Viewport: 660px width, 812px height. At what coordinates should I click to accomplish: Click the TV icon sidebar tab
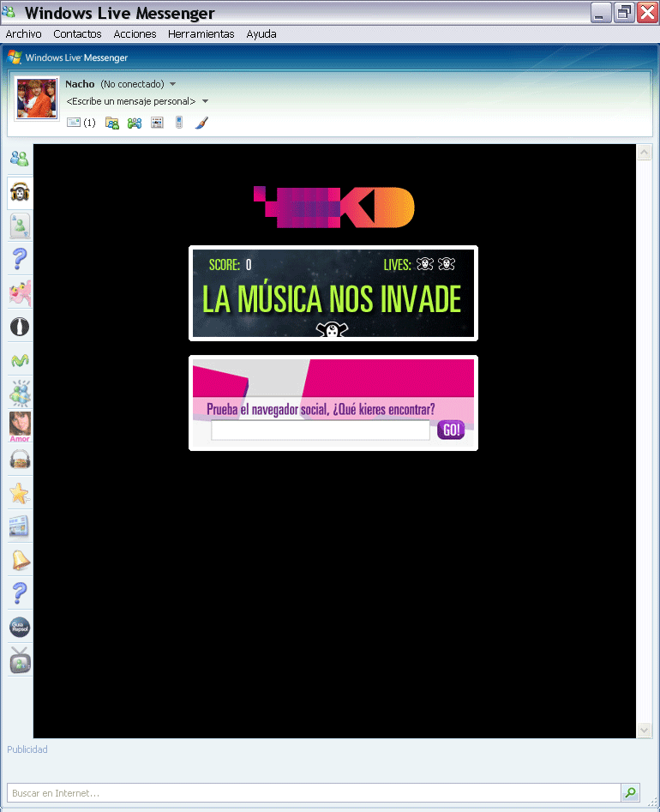tap(20, 660)
